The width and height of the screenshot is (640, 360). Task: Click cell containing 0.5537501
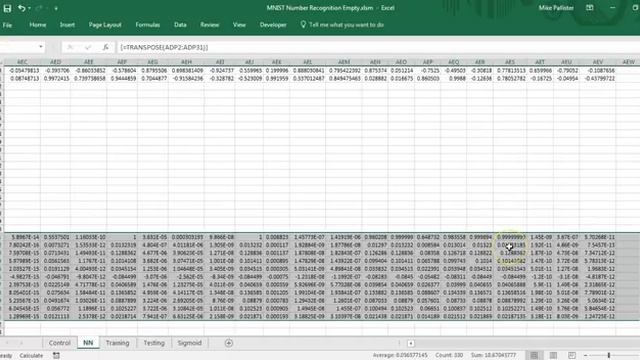(56, 237)
